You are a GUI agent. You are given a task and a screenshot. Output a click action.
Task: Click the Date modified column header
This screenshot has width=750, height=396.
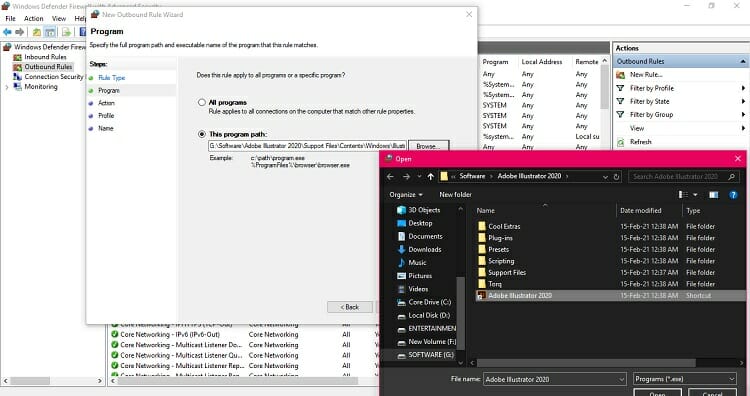coord(640,210)
